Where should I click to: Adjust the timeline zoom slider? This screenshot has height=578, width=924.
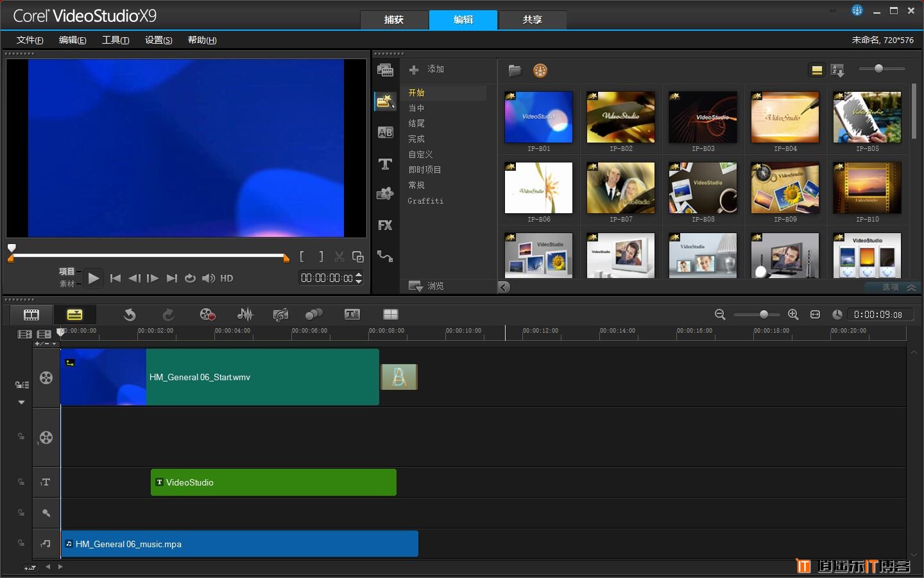(x=763, y=315)
